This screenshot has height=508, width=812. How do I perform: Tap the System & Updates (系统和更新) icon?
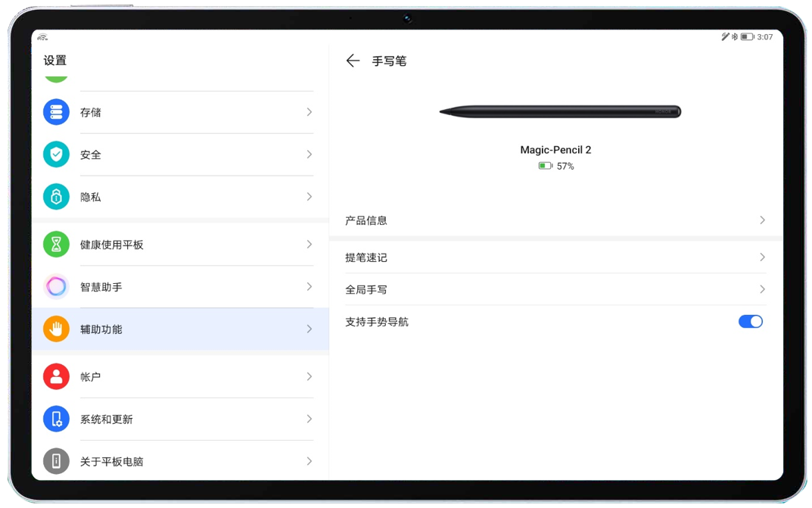tap(56, 419)
